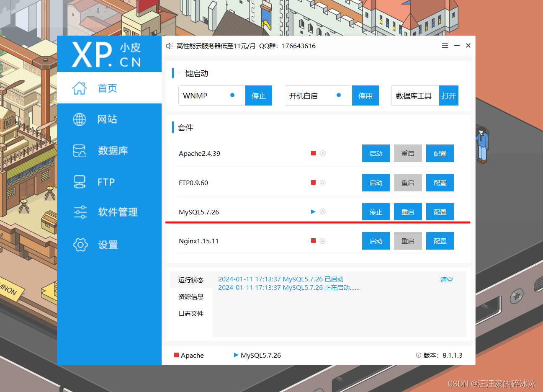This screenshot has height=392, width=543.
Task: Click the version info icon in footer
Action: pyautogui.click(x=419, y=355)
